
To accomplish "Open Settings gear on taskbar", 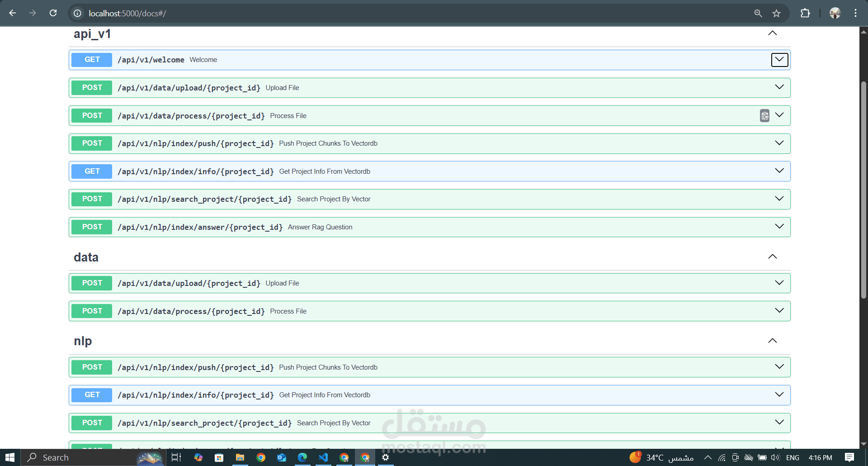I will 386,457.
